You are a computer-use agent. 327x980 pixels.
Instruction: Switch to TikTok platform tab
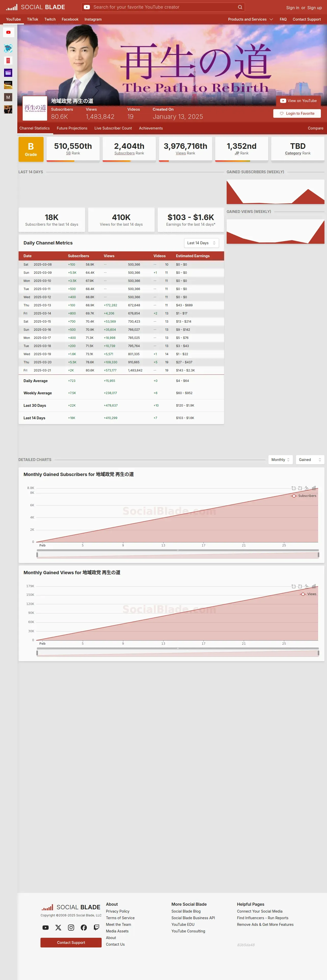[x=32, y=19]
